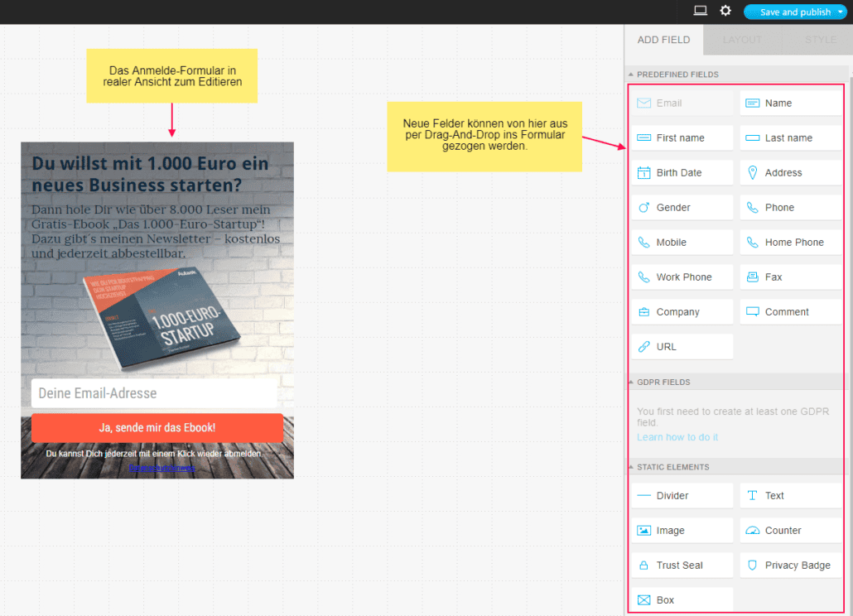Select the Privacy Badge element
This screenshot has height=616, width=853.
point(790,565)
